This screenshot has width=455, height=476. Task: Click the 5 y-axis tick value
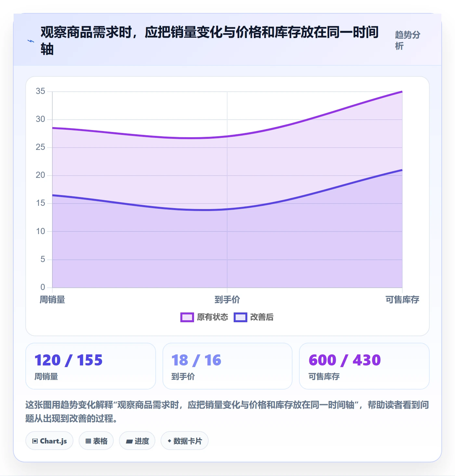point(43,259)
